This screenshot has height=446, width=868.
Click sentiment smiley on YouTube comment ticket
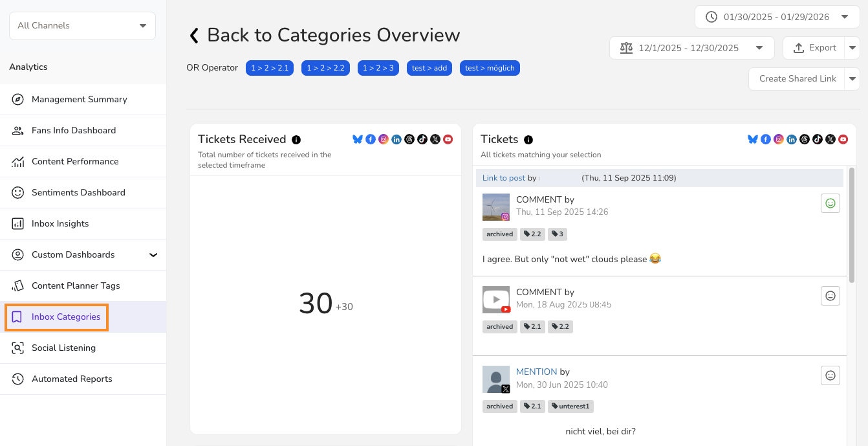[830, 296]
